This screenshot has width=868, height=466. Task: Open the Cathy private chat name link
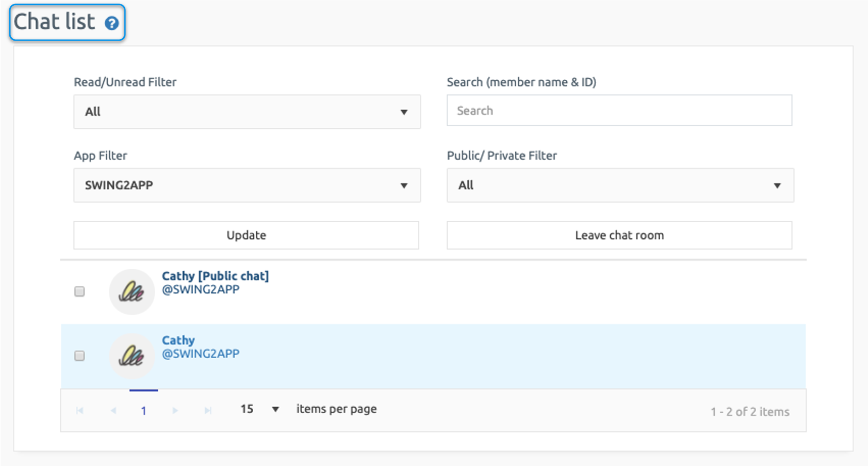(178, 340)
